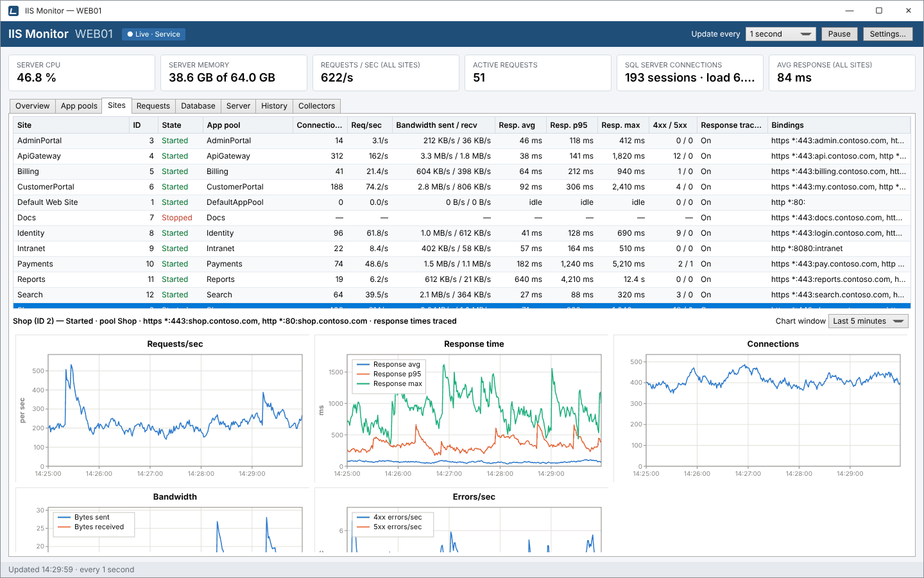
Task: Click the Updated 14:29:59 status bar text
Action: click(71, 570)
